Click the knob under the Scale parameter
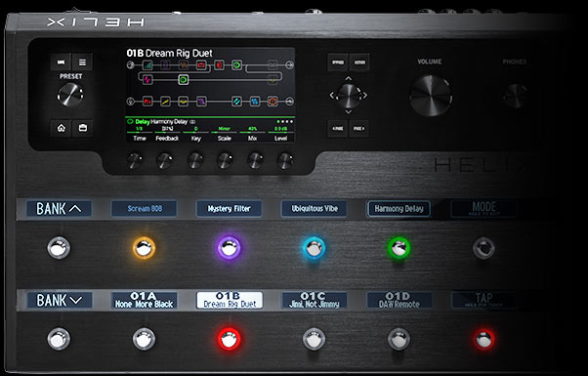The image size is (588, 376). click(225, 160)
